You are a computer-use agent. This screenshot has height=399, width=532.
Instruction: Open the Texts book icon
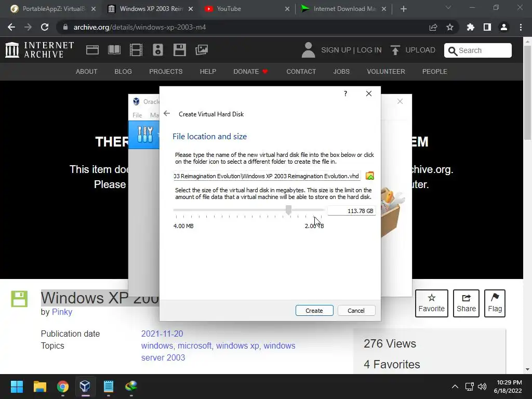click(x=114, y=50)
